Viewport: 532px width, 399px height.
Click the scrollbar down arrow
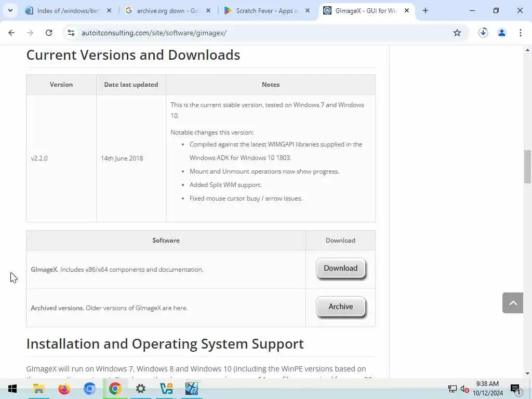[x=527, y=374]
